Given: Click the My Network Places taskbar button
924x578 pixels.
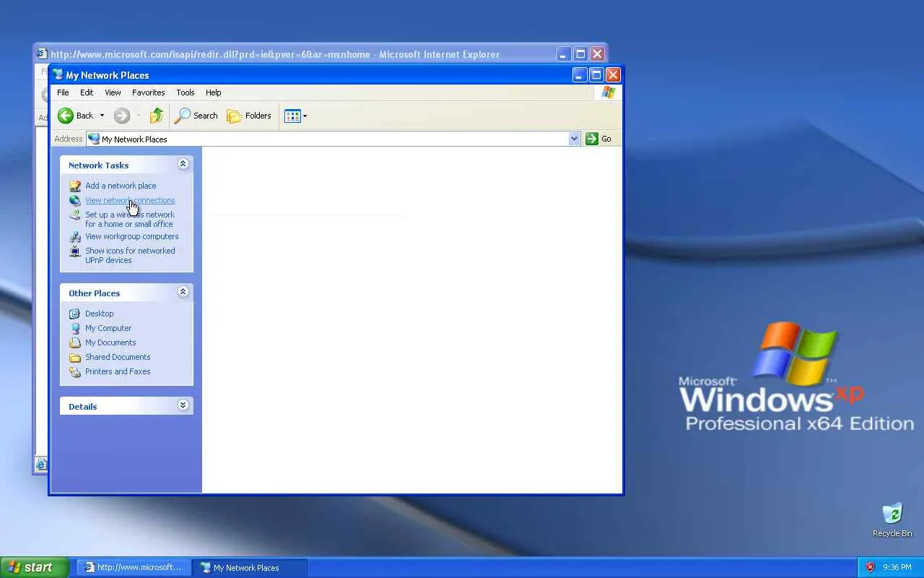Looking at the screenshot, I should coord(250,567).
